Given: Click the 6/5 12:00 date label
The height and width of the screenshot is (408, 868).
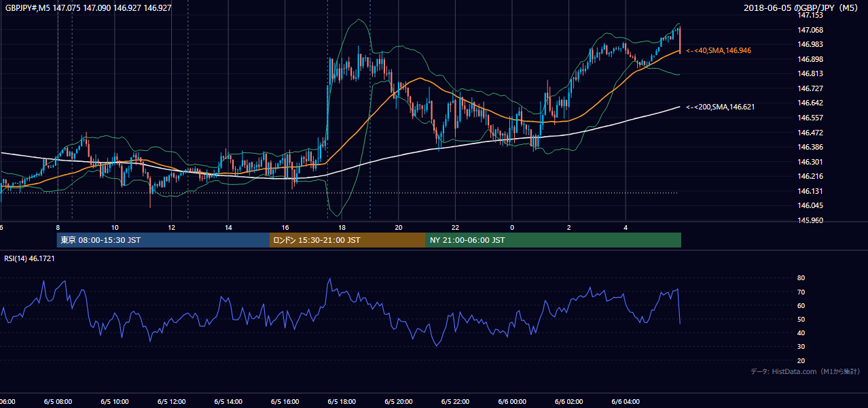Looking at the screenshot, I should tap(171, 402).
